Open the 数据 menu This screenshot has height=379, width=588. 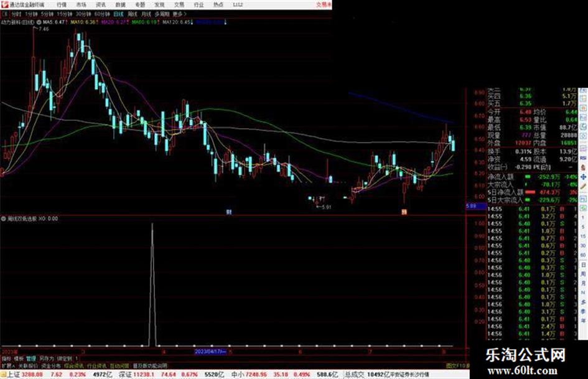click(120, 5)
